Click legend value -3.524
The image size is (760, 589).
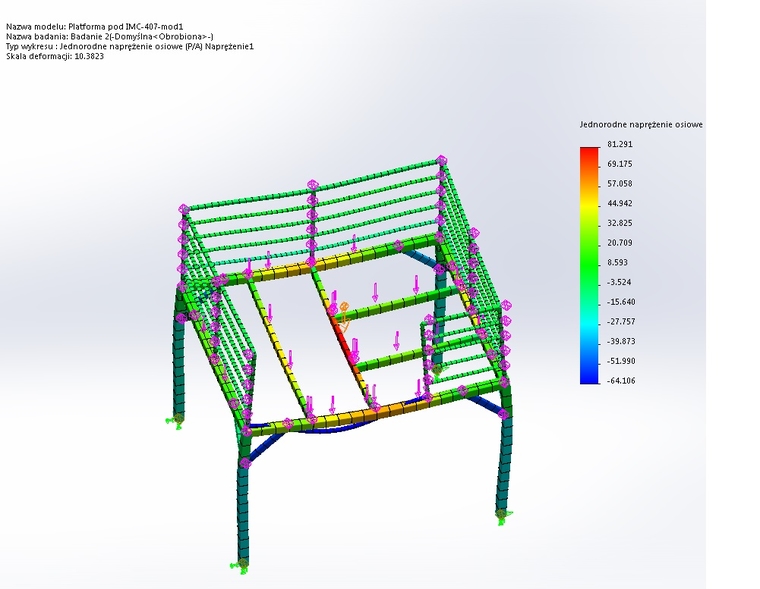click(619, 282)
